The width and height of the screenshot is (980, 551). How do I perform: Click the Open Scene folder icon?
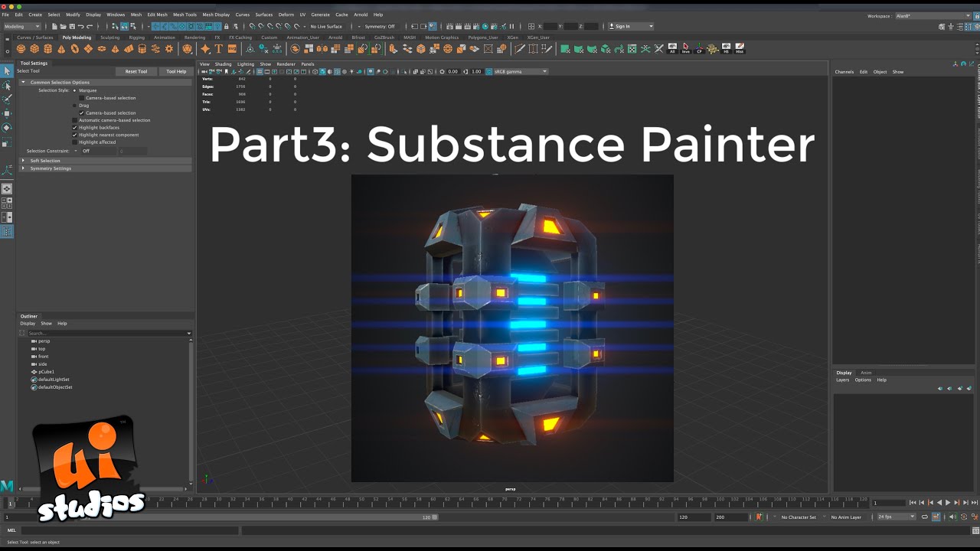[63, 27]
